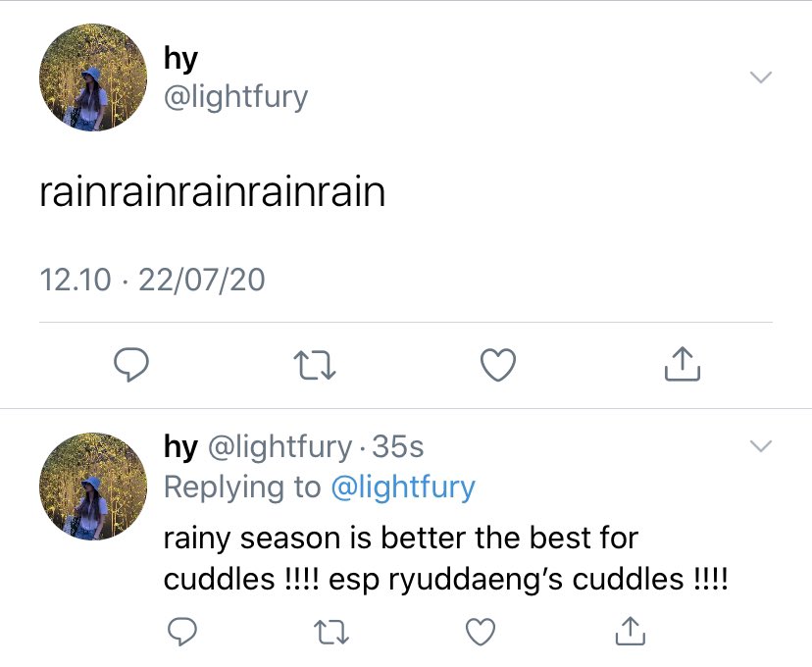Toggle like on the rainy season reply
The height and width of the screenshot is (667, 812).
tap(481, 632)
